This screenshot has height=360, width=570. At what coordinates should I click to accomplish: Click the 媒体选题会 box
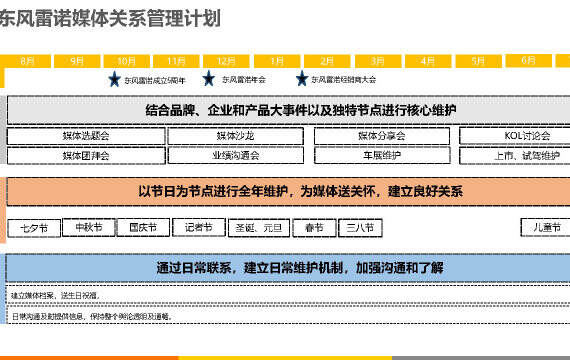[86, 136]
